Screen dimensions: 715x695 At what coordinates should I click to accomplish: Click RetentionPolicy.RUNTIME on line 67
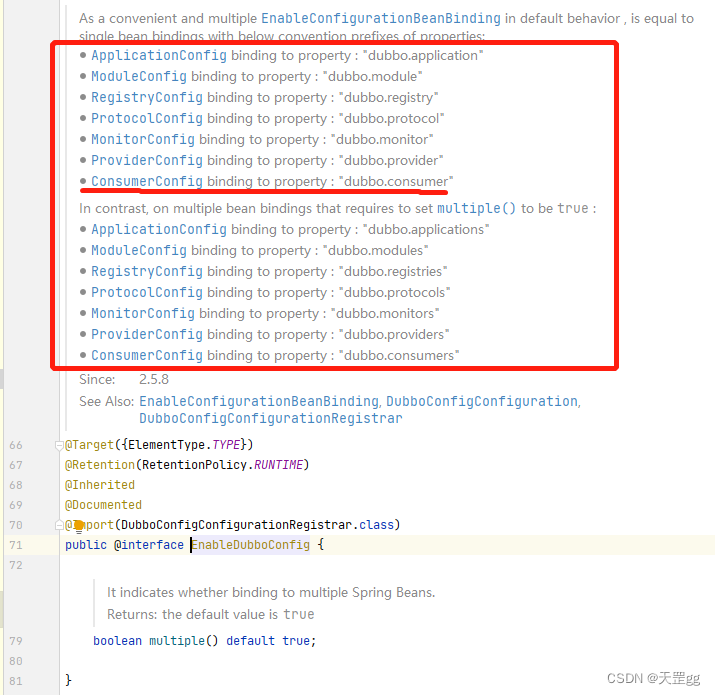click(x=223, y=465)
